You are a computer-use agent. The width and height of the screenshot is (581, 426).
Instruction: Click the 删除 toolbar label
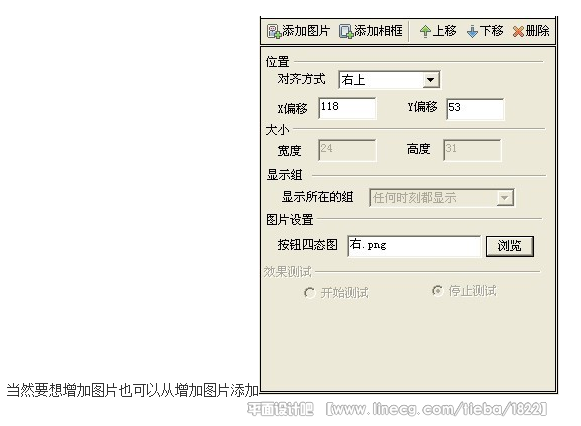click(537, 31)
